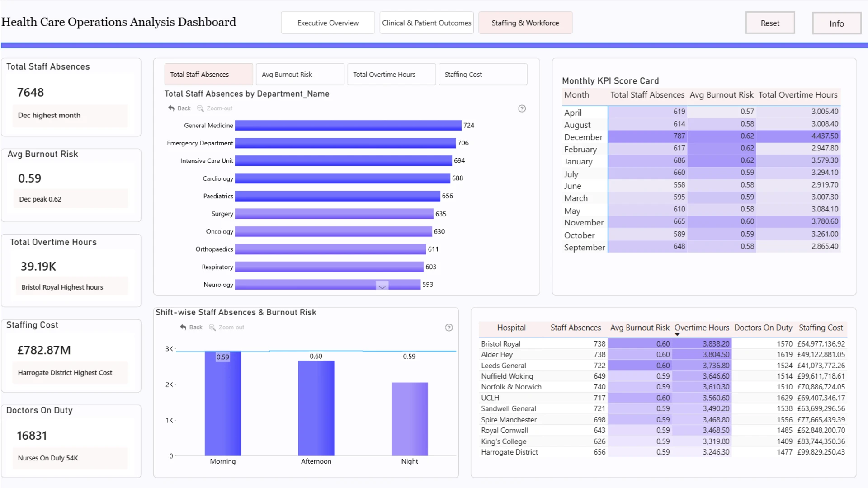Image resolution: width=868 pixels, height=488 pixels.
Task: Select Total Staff Absences chart tab
Action: point(208,75)
